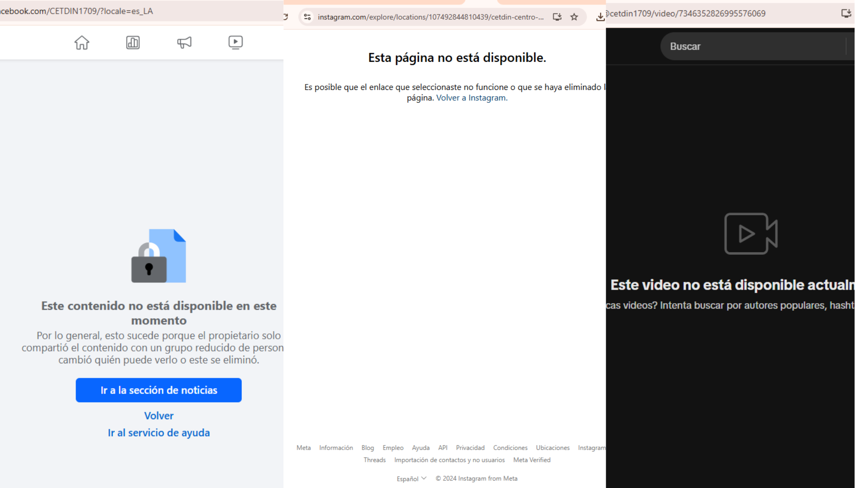Open 'Empleo' footer link
Screen dimensions: 868x488
pyautogui.click(x=393, y=448)
